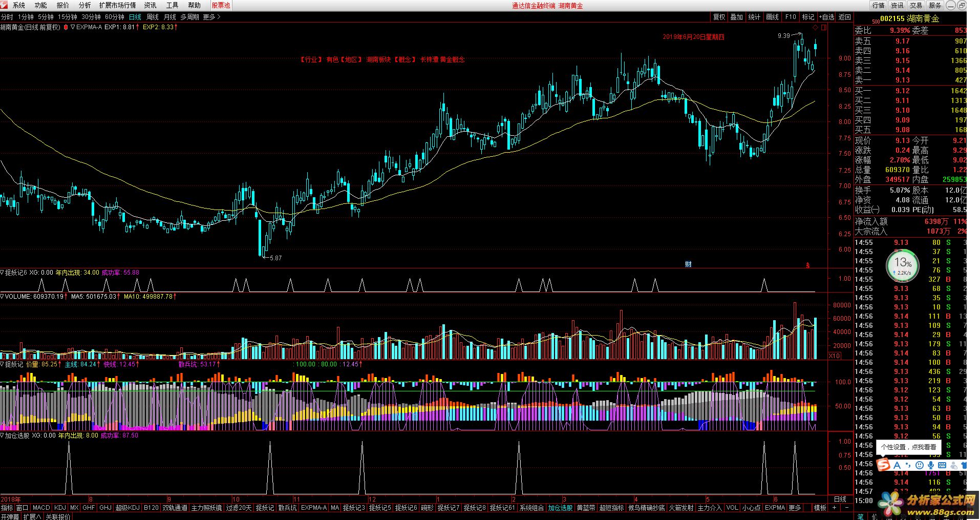This screenshot has height=520, width=980.
Task: Select the VOL indicator tab
Action: (732, 508)
